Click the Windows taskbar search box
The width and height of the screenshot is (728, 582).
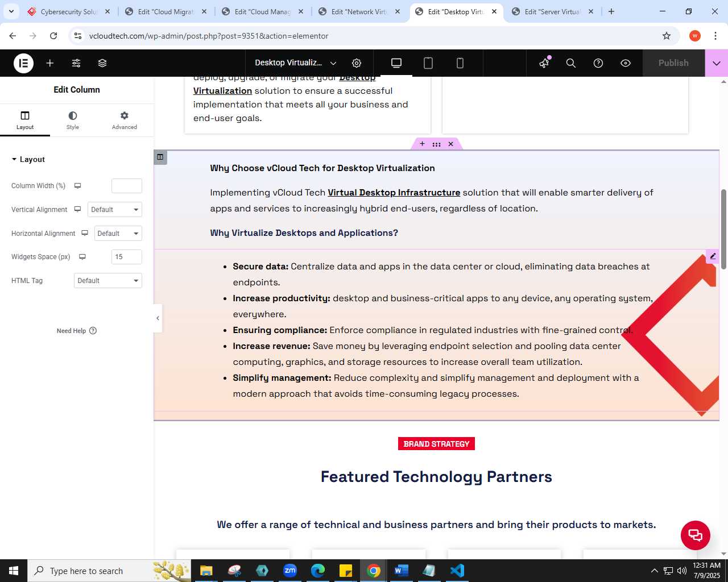coord(109,571)
